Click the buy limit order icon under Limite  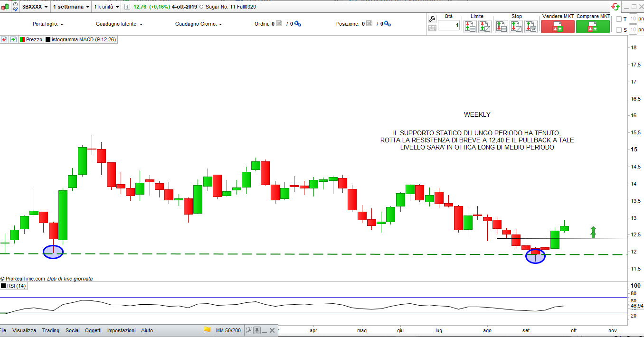(485, 27)
